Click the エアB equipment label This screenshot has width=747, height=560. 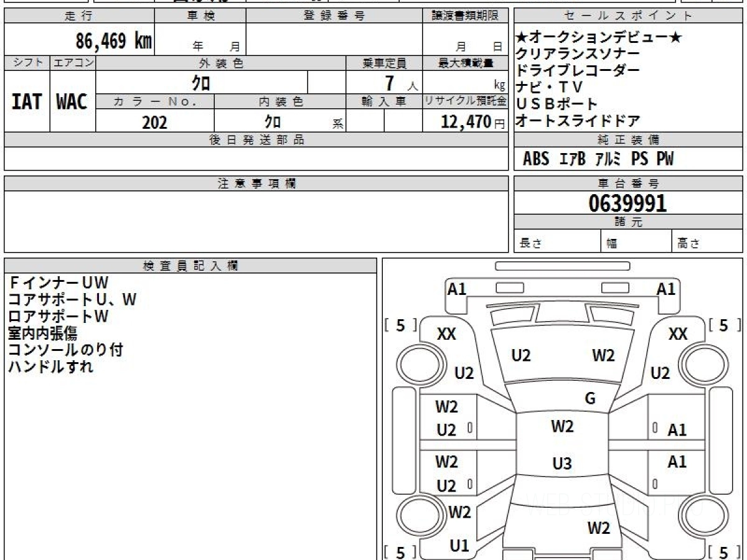573,159
